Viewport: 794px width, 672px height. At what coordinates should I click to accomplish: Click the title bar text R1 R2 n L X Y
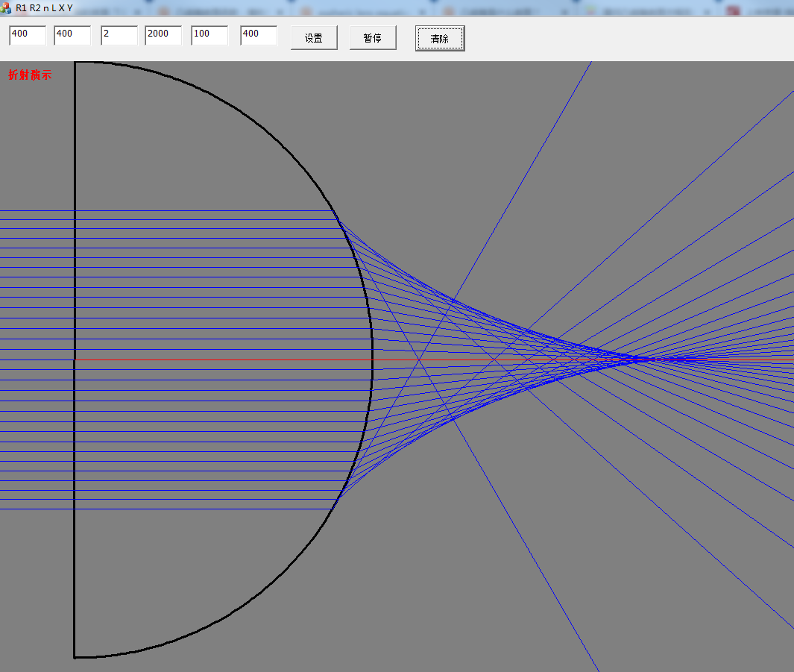[x=44, y=8]
